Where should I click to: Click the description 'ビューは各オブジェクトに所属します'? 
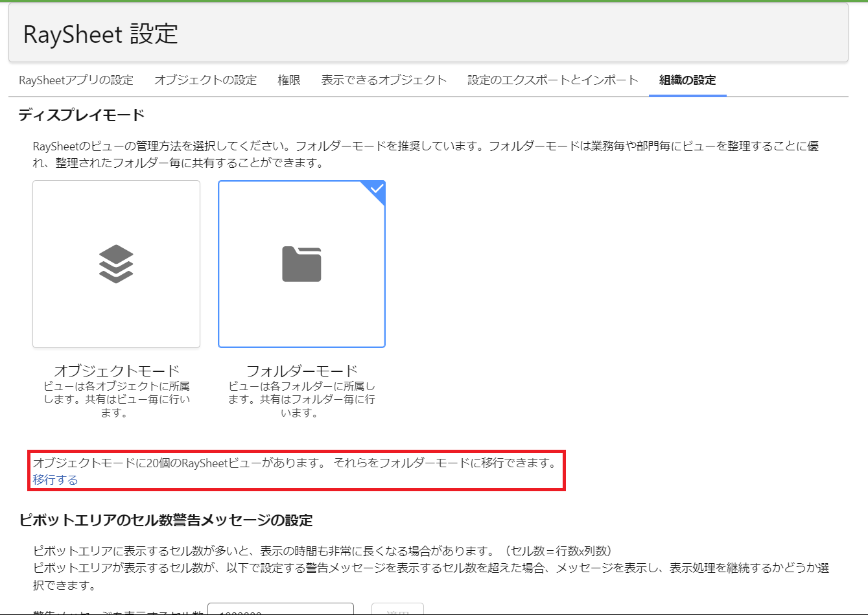(117, 399)
